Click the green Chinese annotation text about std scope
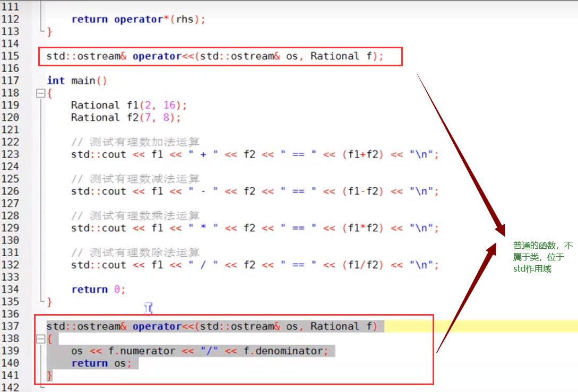Screen dimensions: 578x392 [542, 257]
